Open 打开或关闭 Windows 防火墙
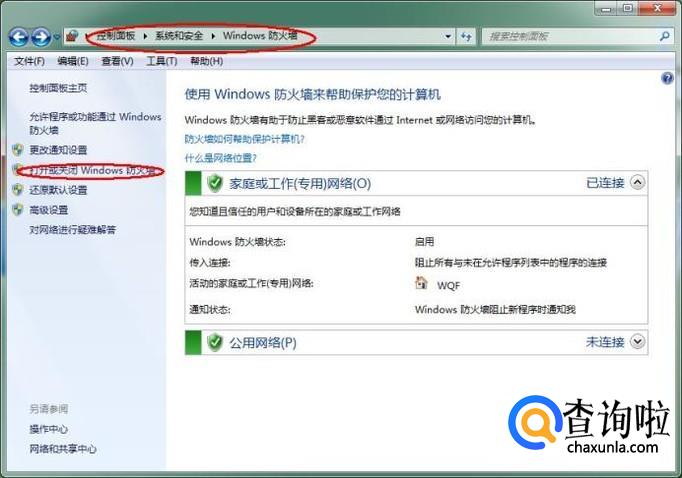This screenshot has height=478, width=682. tap(92, 170)
